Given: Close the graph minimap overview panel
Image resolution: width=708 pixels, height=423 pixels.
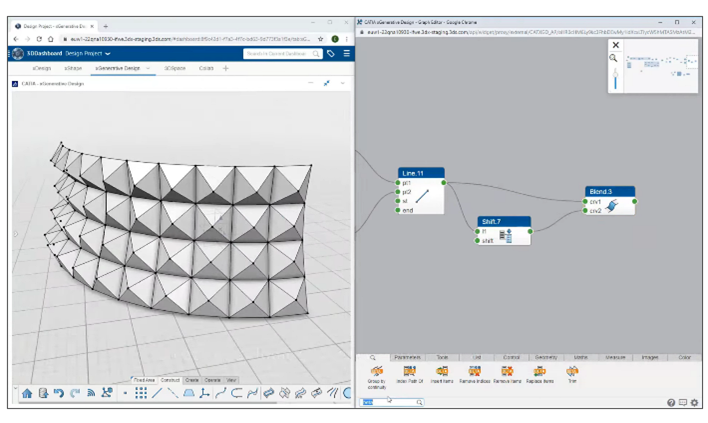Looking at the screenshot, I should click(615, 45).
